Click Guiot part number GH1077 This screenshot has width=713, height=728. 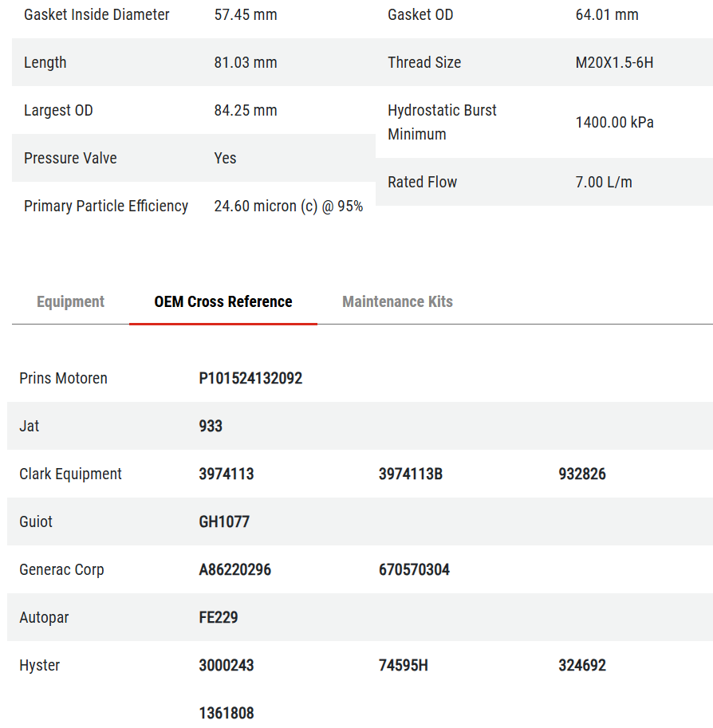click(224, 521)
